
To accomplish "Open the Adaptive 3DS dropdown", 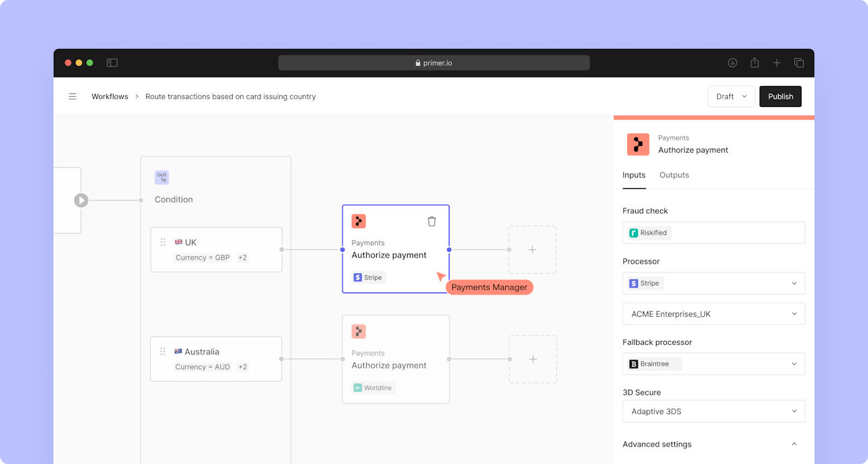I will (x=714, y=412).
